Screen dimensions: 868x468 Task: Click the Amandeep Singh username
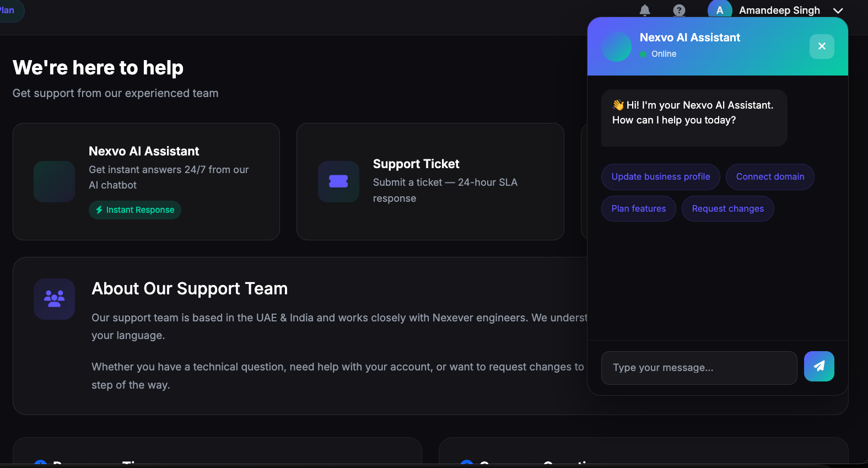[x=779, y=10]
